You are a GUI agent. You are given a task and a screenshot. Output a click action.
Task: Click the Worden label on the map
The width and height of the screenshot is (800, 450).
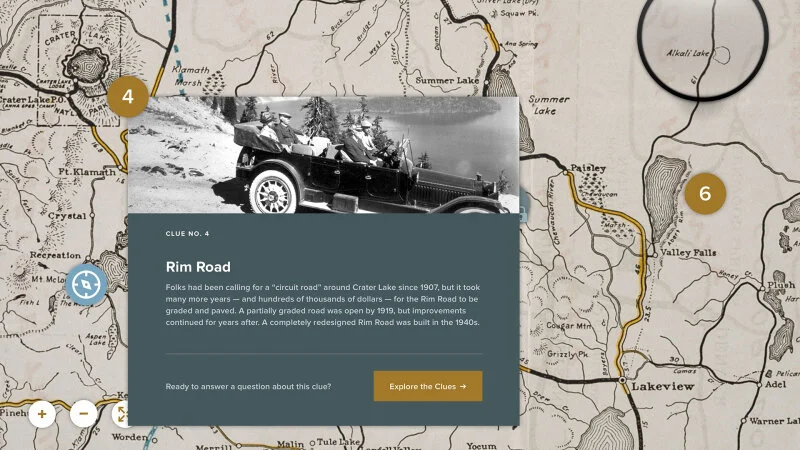tap(130, 437)
